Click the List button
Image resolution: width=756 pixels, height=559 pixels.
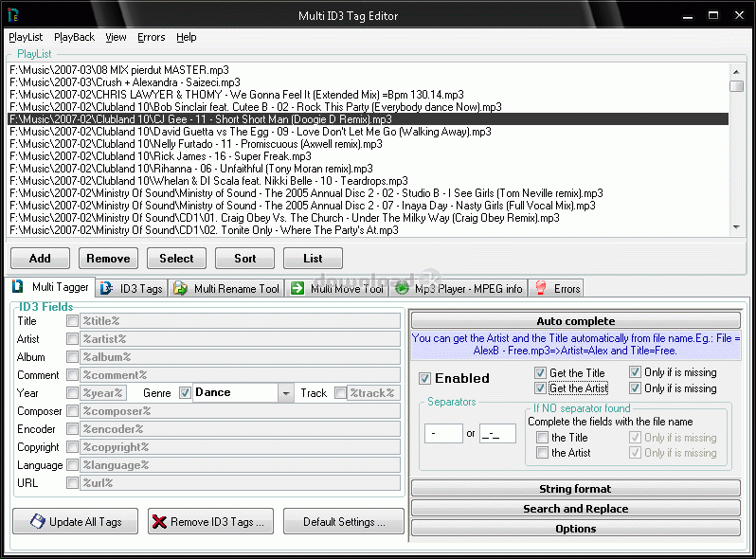click(x=313, y=259)
